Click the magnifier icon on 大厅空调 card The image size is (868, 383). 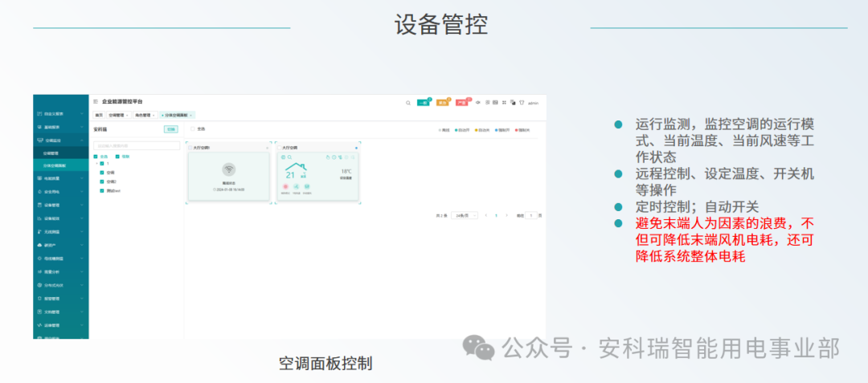289,157
